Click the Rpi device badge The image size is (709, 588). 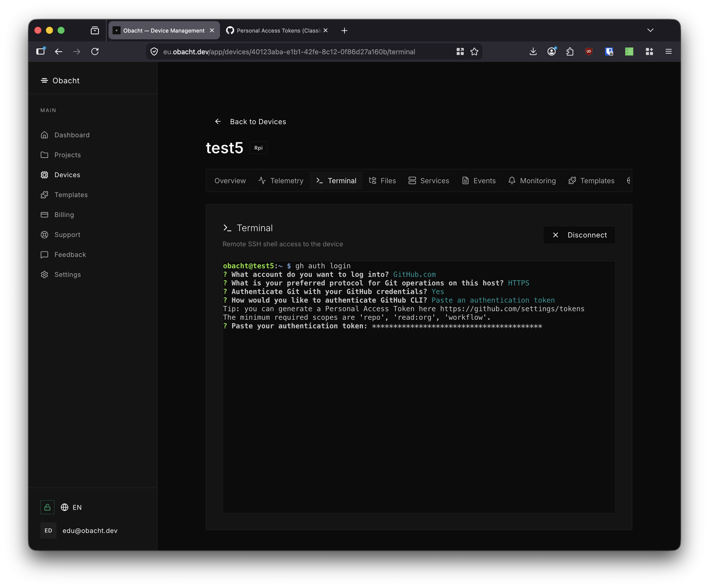pyautogui.click(x=258, y=148)
